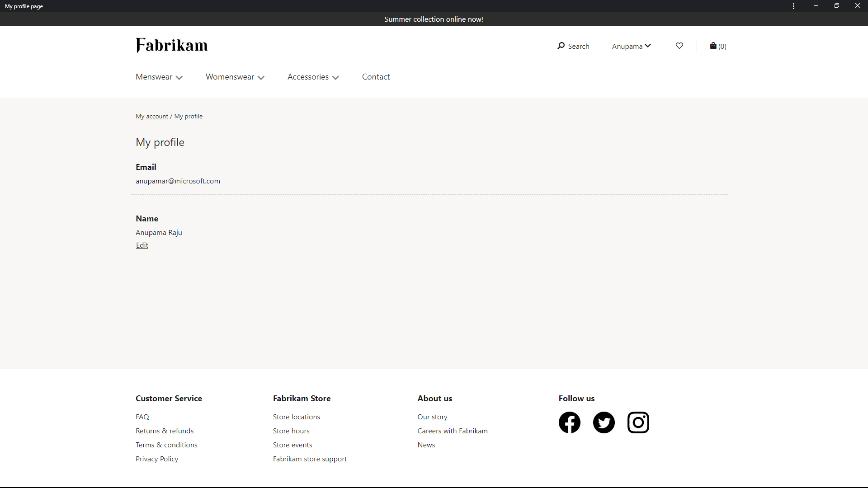Click the Edit profile name link
This screenshot has width=868, height=488.
coord(142,244)
